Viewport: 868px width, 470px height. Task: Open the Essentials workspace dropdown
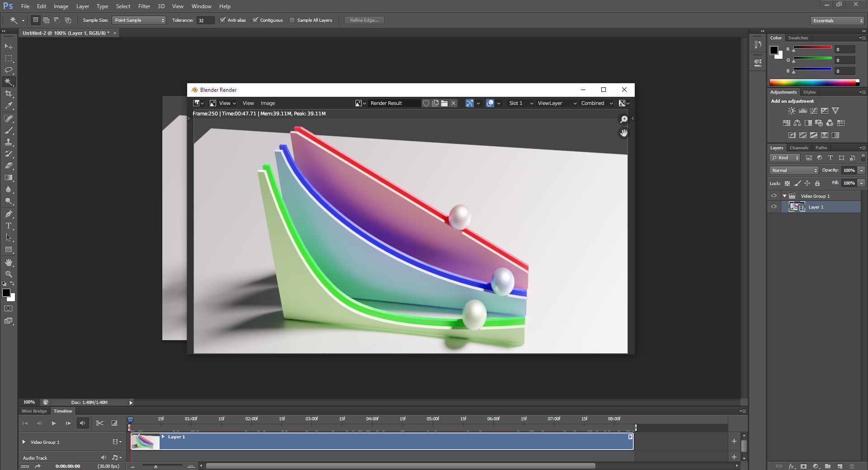click(x=837, y=20)
